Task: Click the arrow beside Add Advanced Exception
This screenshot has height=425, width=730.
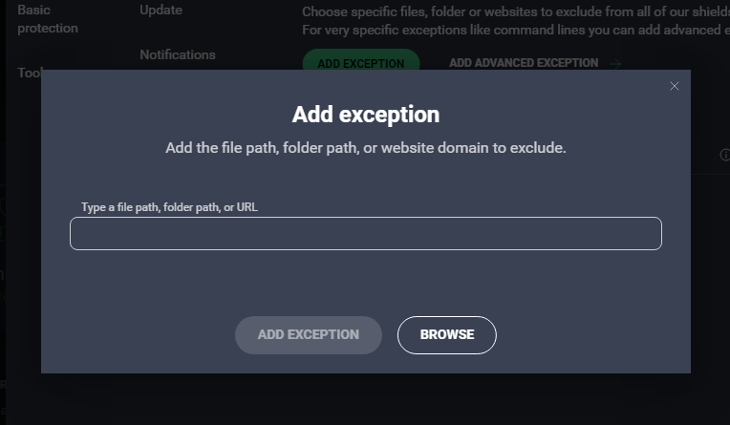Action: 615,63
